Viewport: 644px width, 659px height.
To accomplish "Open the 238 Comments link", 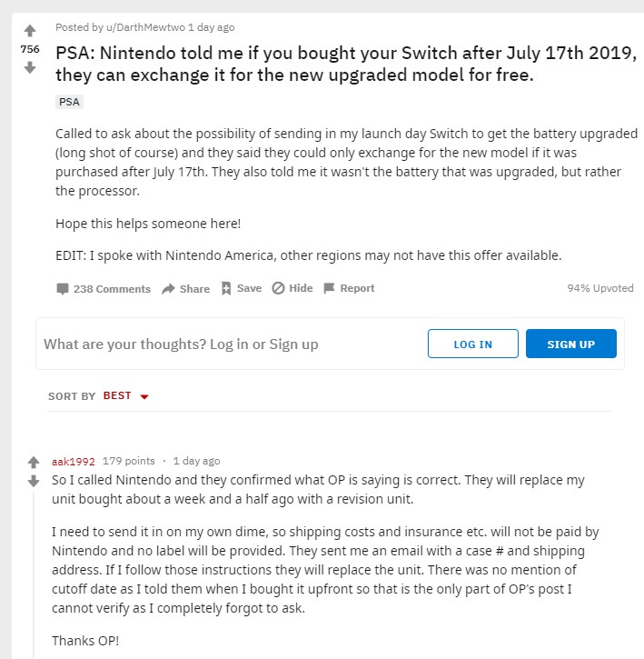I will pos(103,288).
